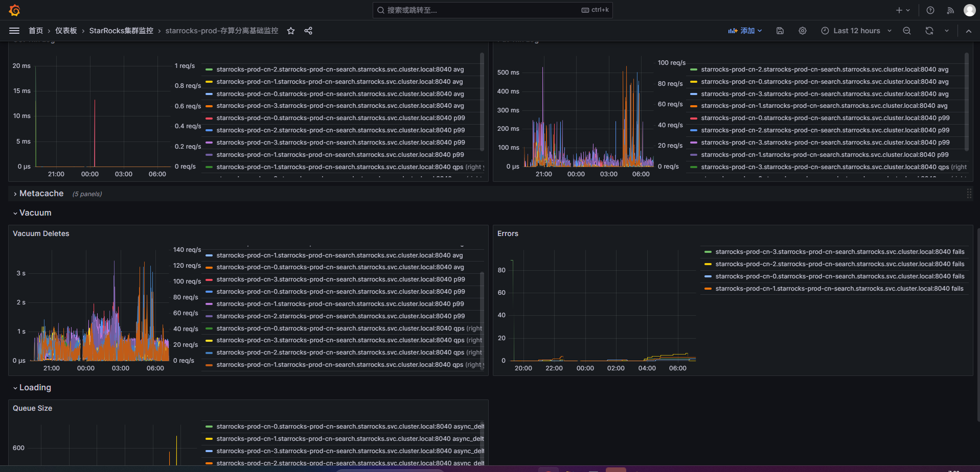Viewport: 980px width, 472px height.
Task: Click blue swatch of cn-0 fails legend
Action: tap(708, 276)
